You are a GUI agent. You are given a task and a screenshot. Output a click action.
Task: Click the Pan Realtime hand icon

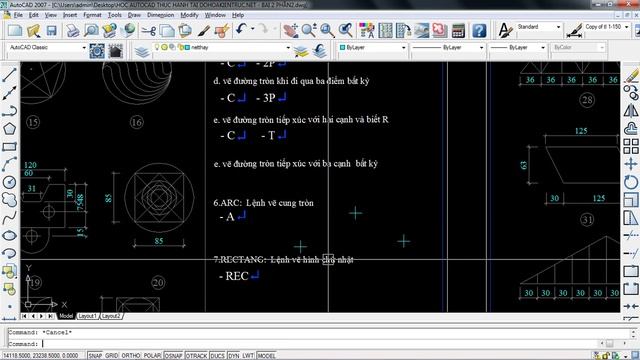291,31
